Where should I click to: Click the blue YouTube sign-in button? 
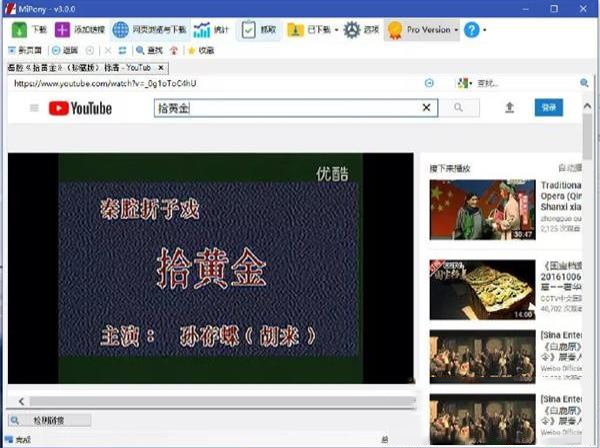[x=549, y=108]
